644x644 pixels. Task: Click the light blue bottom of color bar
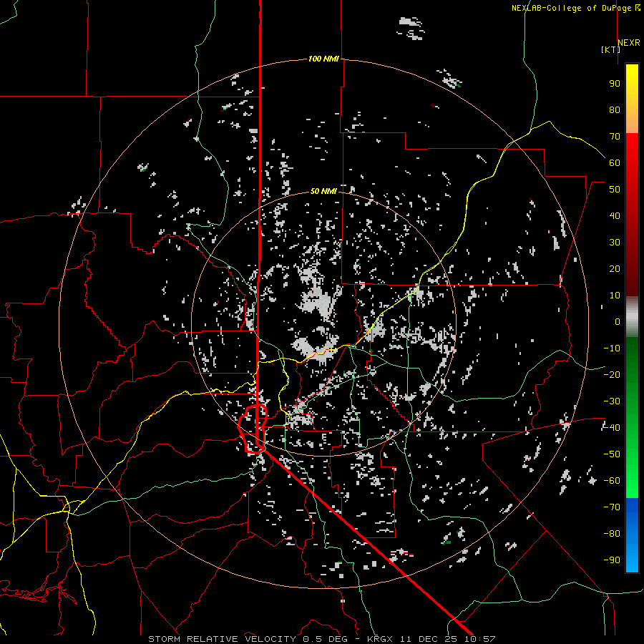click(632, 559)
